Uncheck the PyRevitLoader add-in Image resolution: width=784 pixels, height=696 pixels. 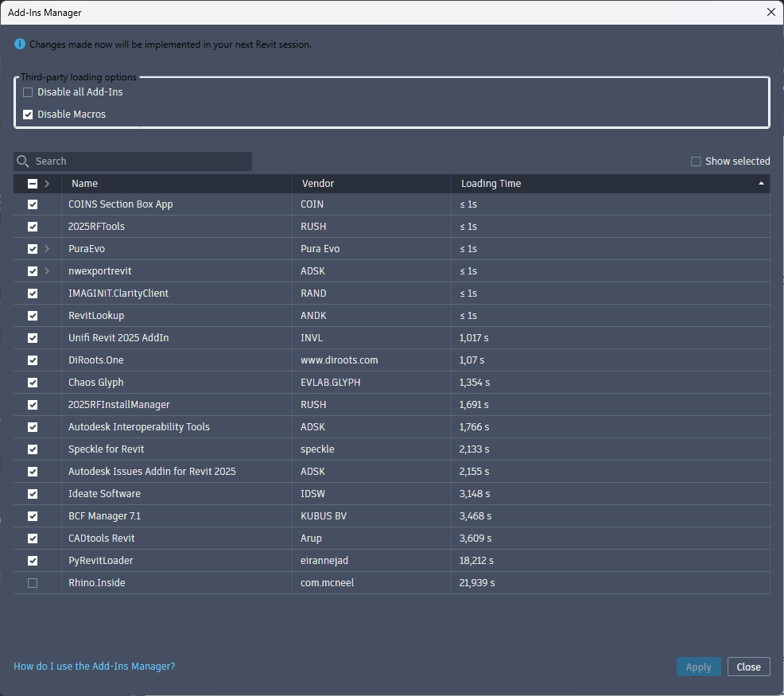click(x=33, y=561)
